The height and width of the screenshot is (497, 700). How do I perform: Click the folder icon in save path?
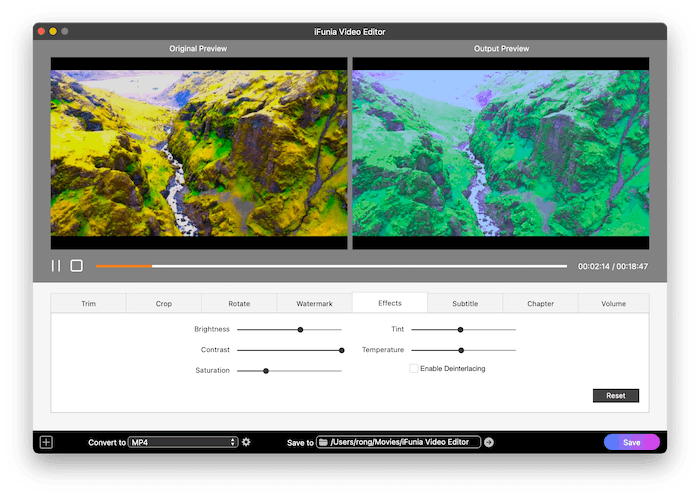click(324, 442)
